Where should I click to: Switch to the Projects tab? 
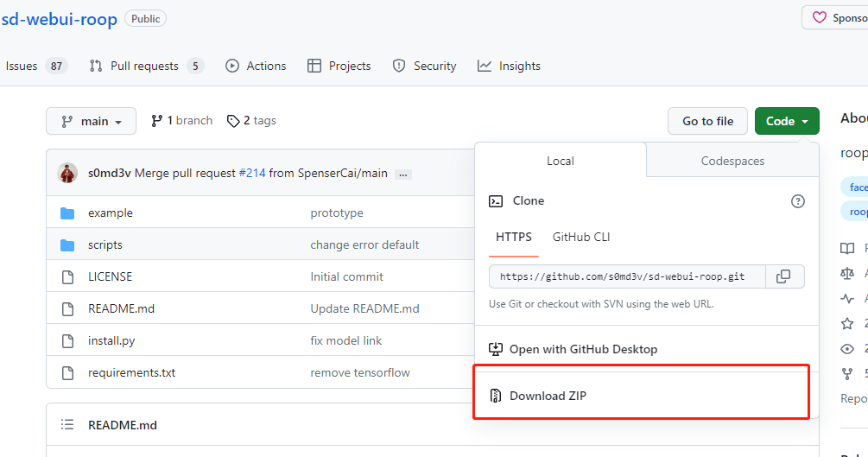coord(339,66)
